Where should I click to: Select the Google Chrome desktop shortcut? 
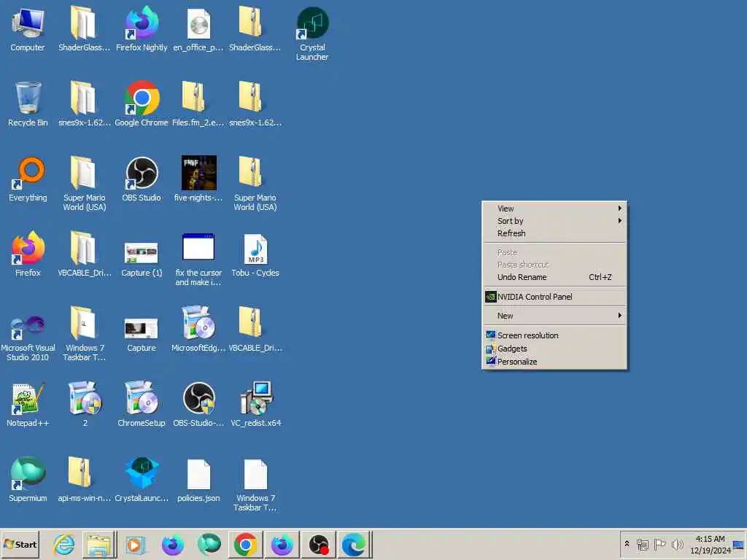pos(142,104)
